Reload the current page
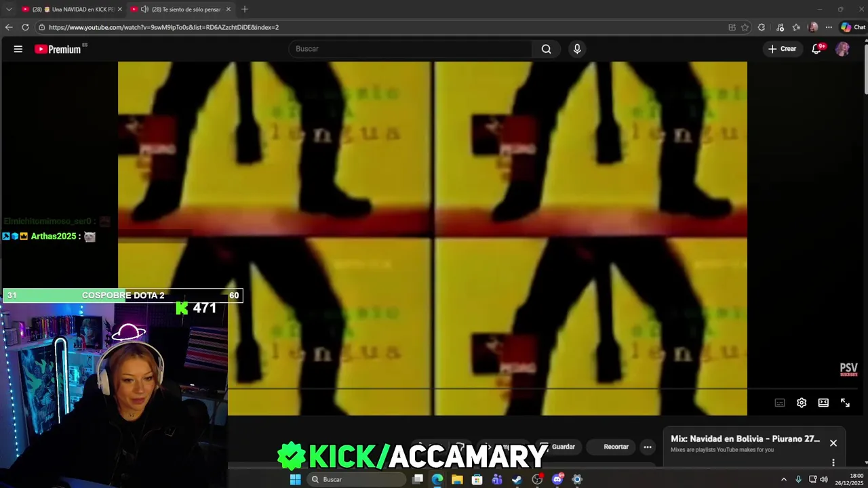Viewport: 868px width, 488px height. pos(25,27)
